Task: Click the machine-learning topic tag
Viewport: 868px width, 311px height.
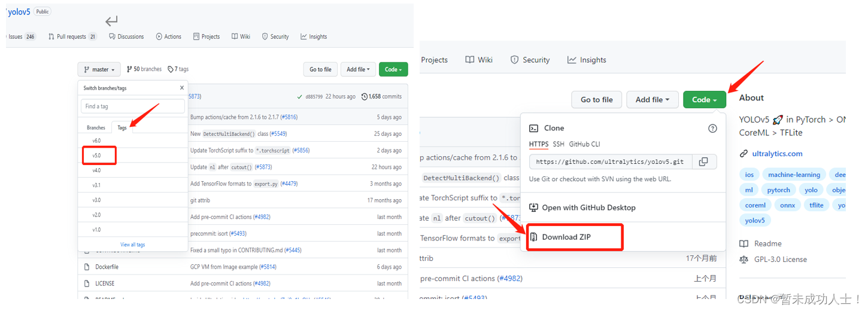Action: [794, 175]
